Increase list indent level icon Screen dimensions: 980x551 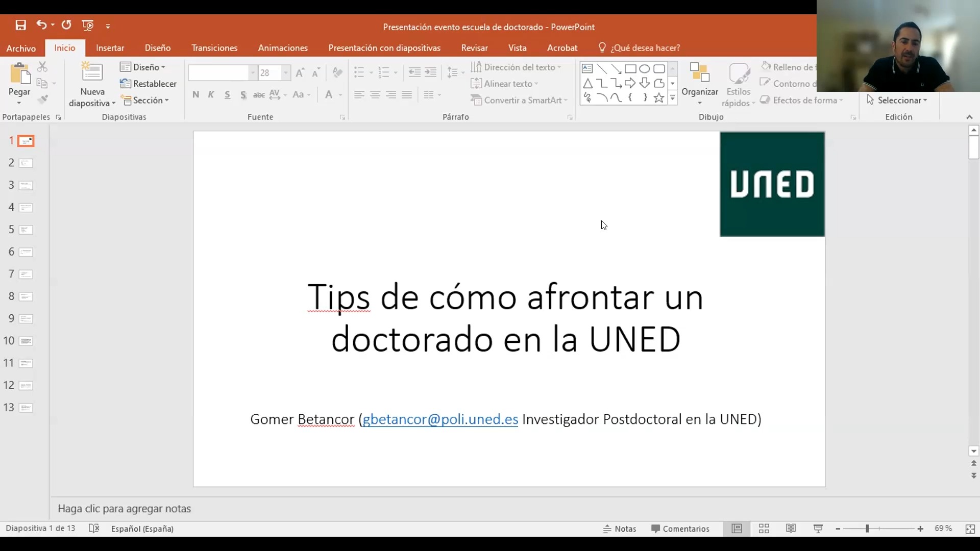point(431,72)
